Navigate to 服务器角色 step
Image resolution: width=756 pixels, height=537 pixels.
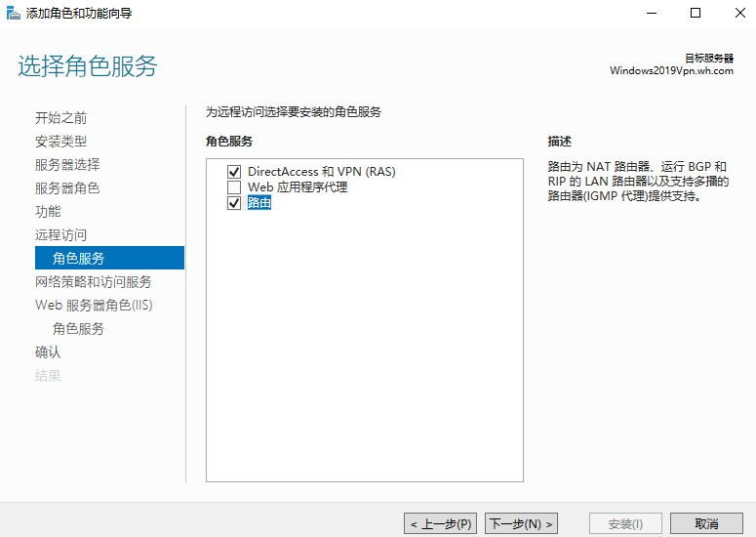pos(67,188)
